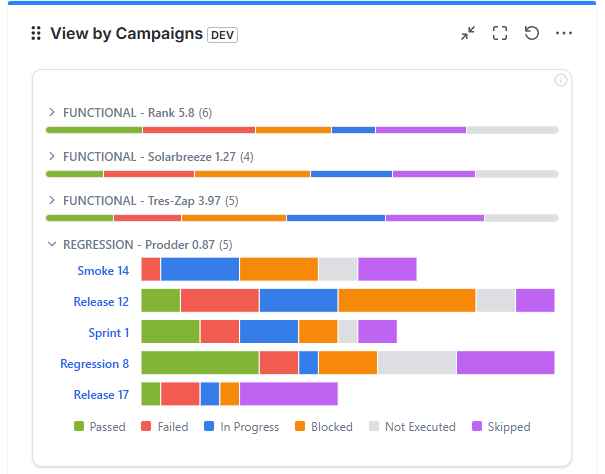Toggle Blocked series in the legend
Viewport: 605px width, 474px height.
(324, 427)
